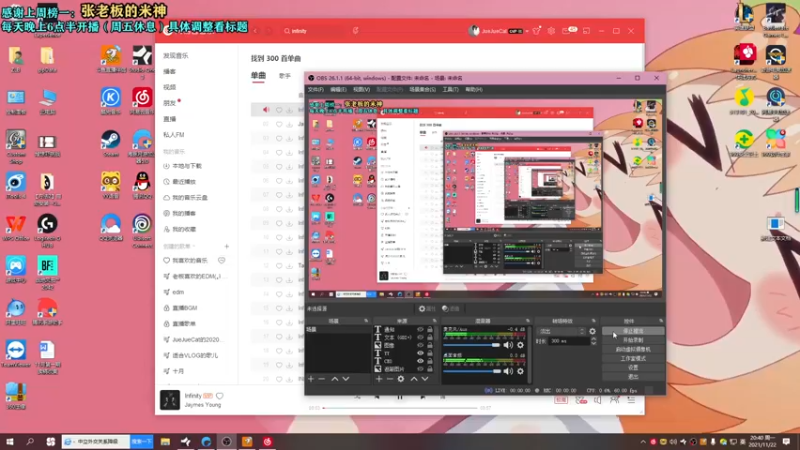Open settings gear for 桌面音频 mixer channel

pyautogui.click(x=520, y=371)
